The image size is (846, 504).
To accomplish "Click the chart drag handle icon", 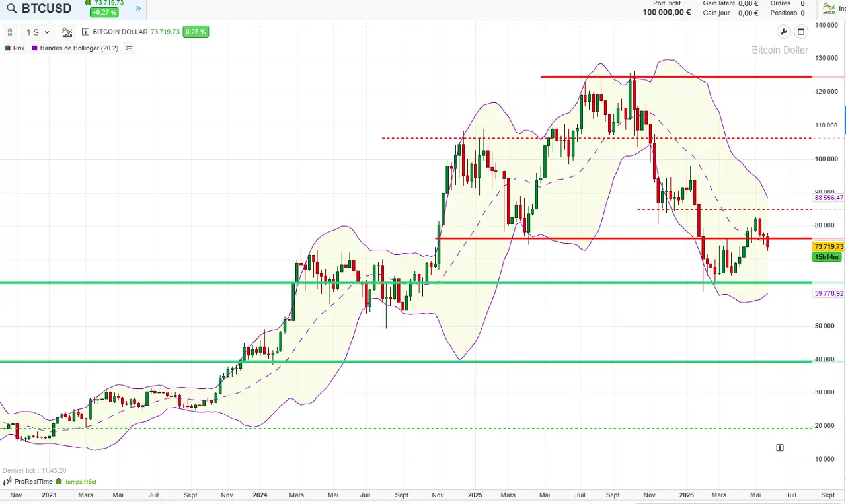I will pyautogui.click(x=10, y=32).
